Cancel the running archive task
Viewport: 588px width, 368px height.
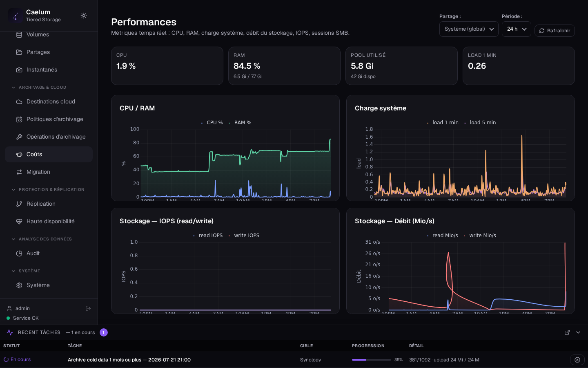coord(577,360)
